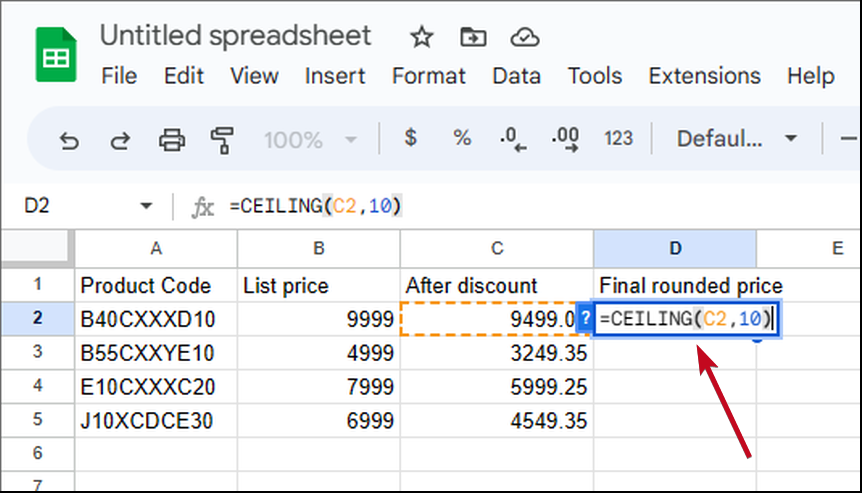Select row 6 header
This screenshot has height=493, width=862.
37,453
